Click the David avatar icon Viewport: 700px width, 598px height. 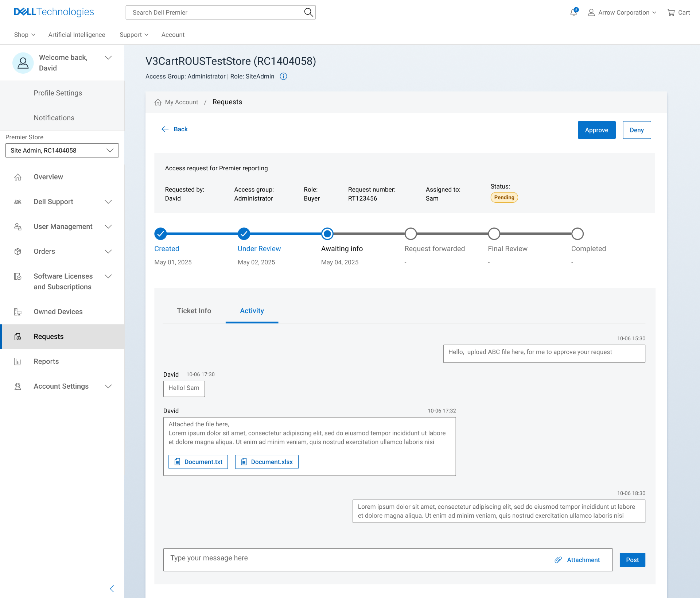[x=23, y=63]
